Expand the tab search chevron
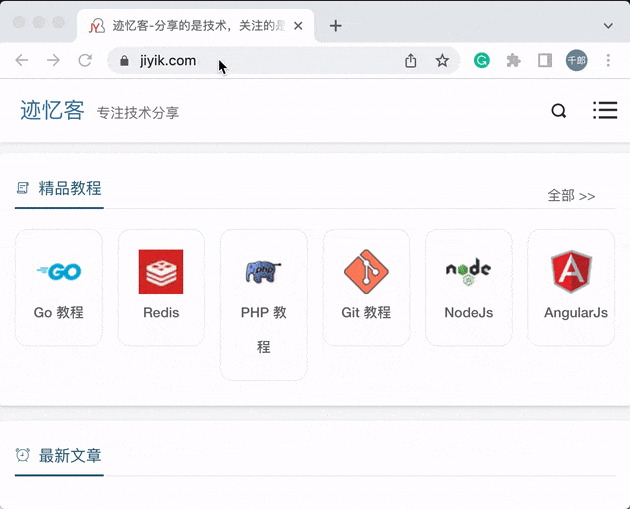 608,26
